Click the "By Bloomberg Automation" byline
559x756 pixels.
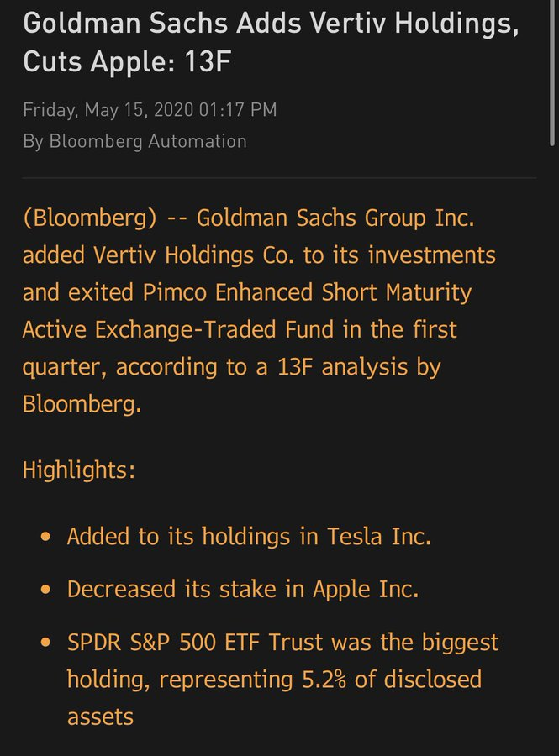134,141
